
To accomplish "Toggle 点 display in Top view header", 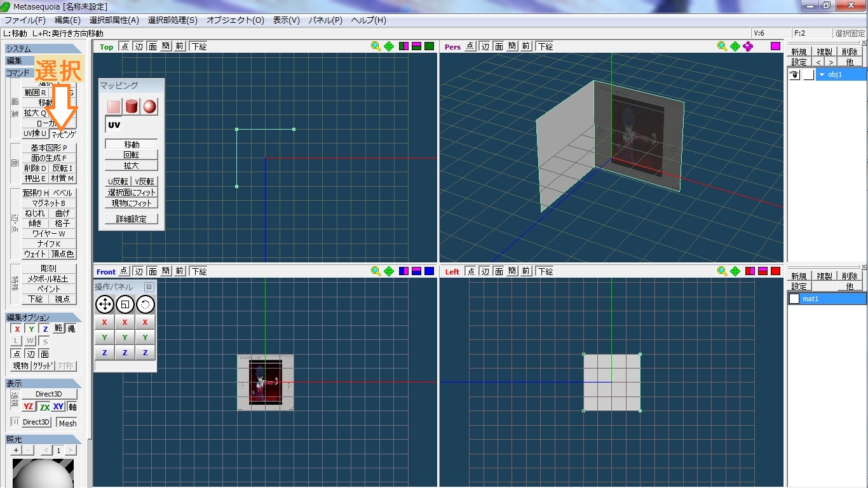I will click(x=124, y=46).
